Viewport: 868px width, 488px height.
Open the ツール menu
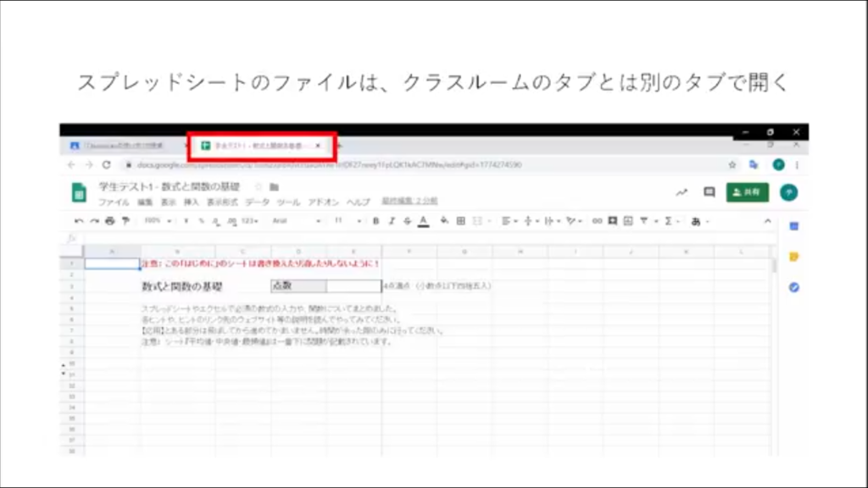[x=288, y=202]
